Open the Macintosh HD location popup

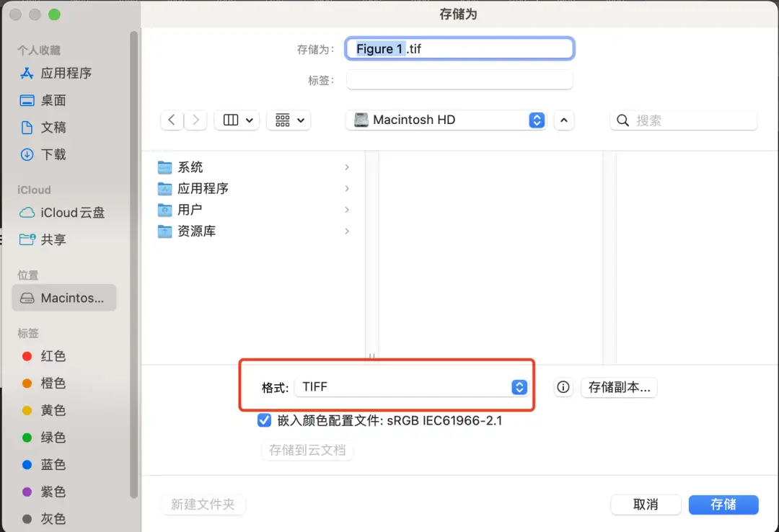[x=446, y=120]
